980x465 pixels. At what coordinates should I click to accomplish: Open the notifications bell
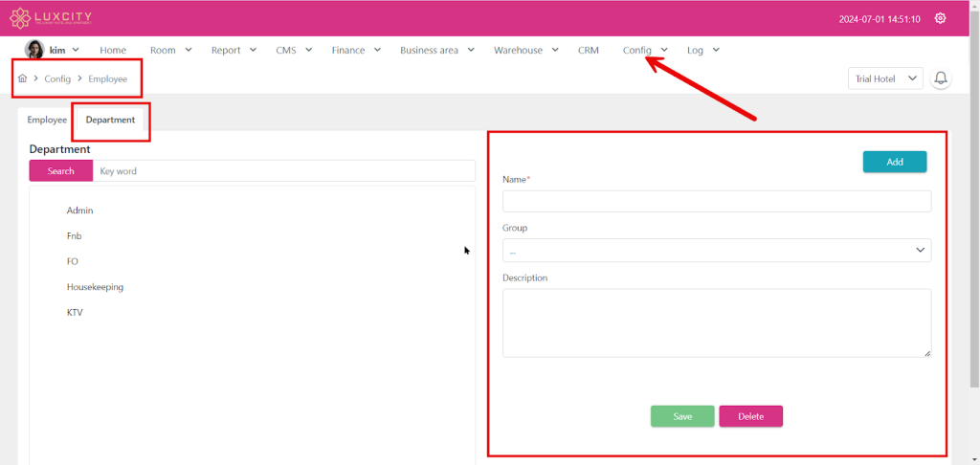pos(941,78)
